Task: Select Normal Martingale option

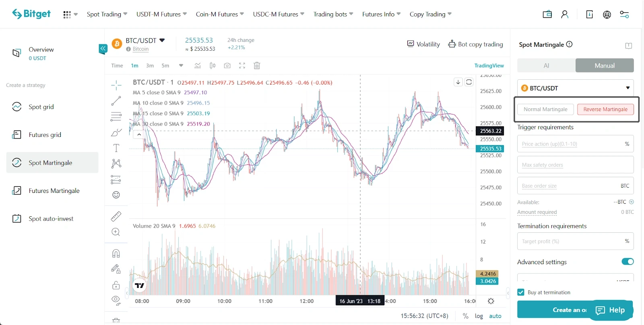Action: tap(545, 109)
